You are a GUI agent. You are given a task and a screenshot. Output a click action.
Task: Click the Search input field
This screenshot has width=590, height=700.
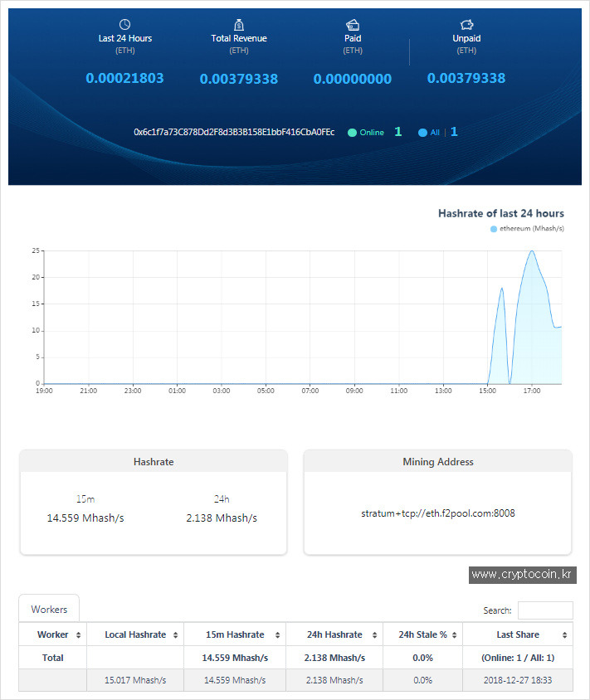tap(545, 610)
